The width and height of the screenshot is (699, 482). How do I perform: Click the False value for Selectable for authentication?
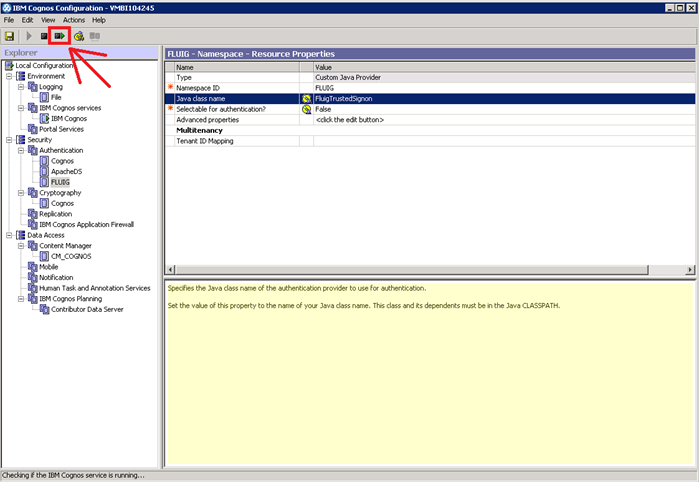coord(504,109)
